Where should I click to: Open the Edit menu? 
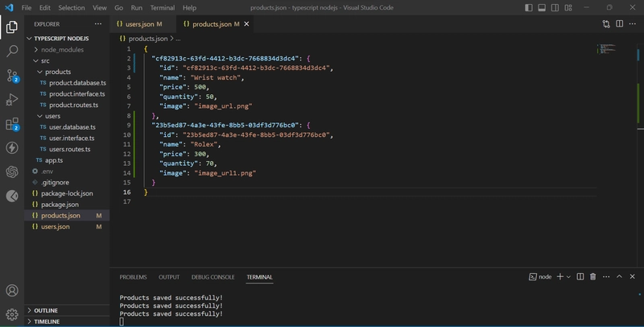(x=45, y=7)
